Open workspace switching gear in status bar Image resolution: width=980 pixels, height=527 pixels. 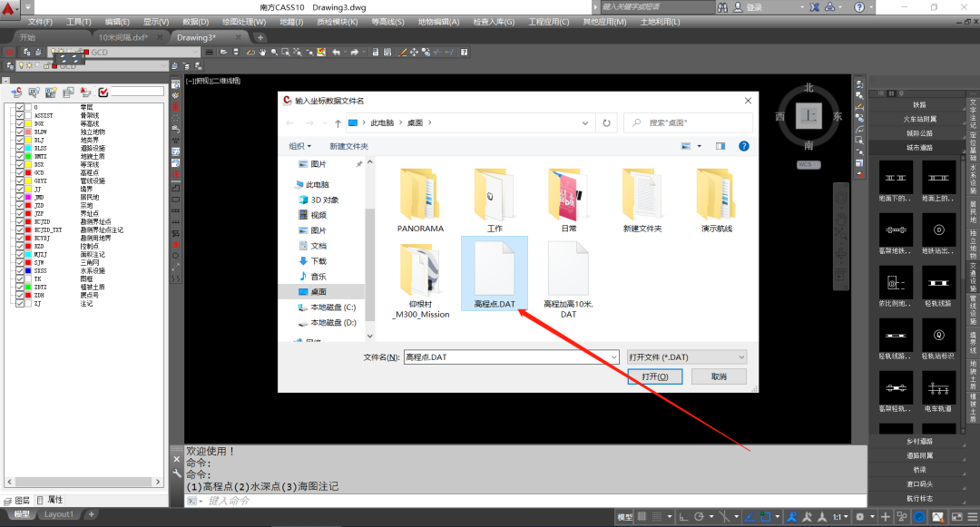click(x=860, y=517)
